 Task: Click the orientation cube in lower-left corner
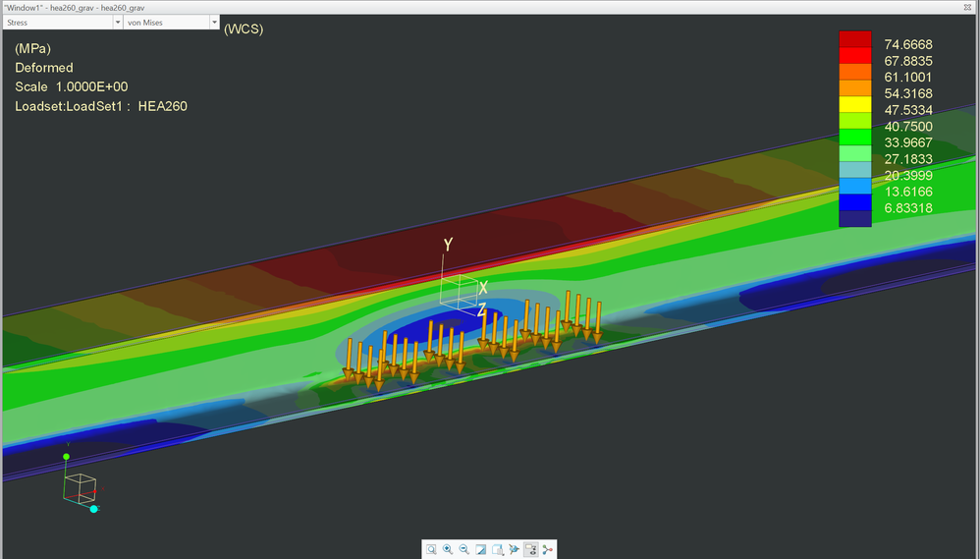tap(80, 486)
